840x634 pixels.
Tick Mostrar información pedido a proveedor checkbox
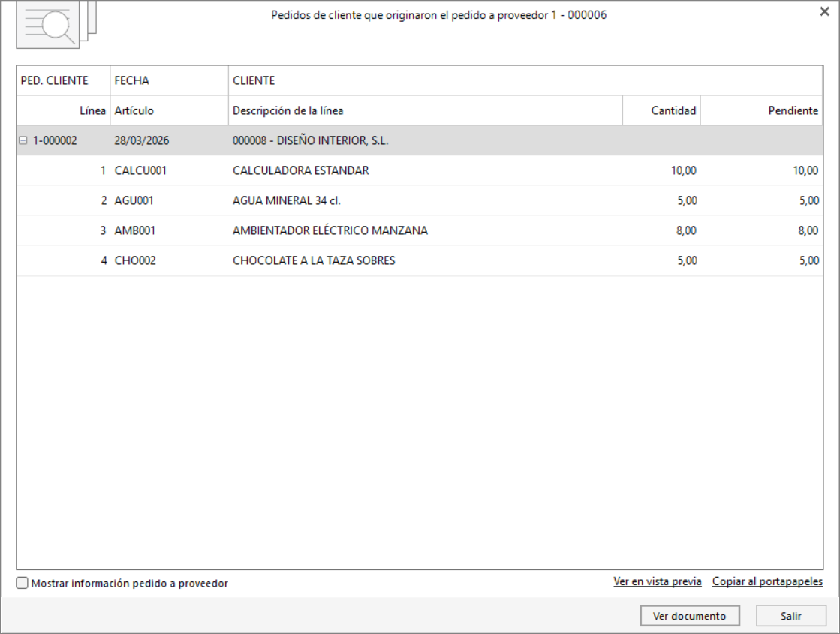[22, 583]
